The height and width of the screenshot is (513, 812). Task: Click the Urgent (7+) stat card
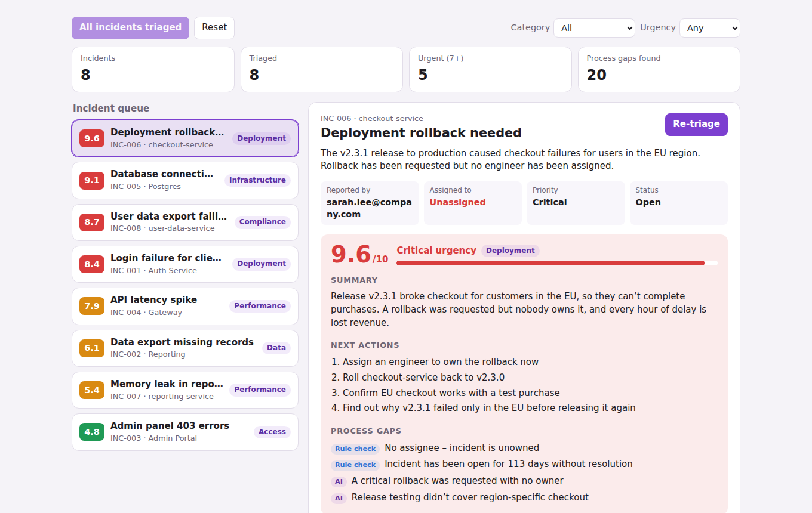[x=490, y=70]
